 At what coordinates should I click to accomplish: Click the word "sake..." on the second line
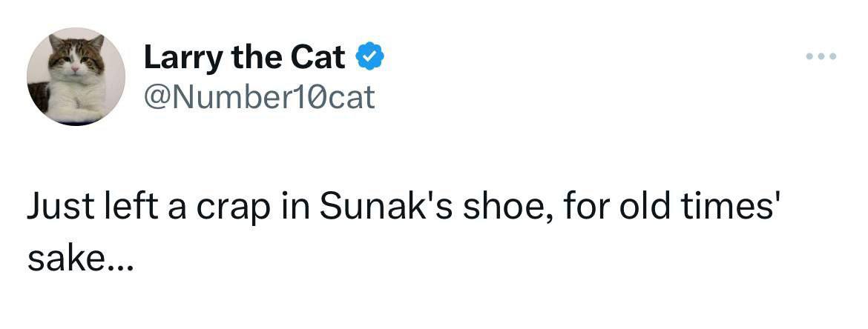[80, 261]
